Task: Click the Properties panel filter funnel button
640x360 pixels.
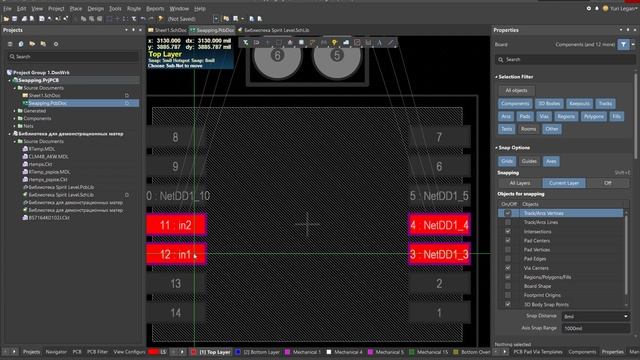Action: pyautogui.click(x=623, y=44)
